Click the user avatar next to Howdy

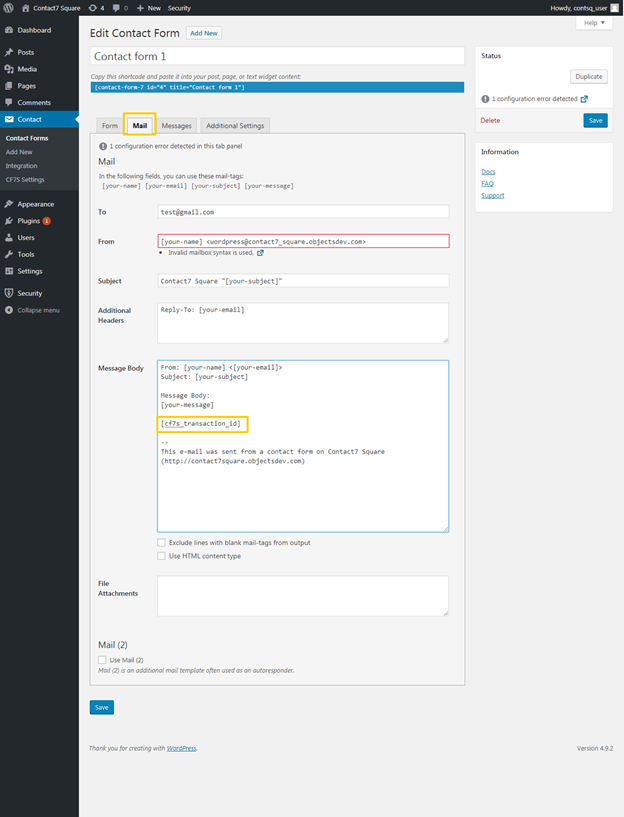(615, 8)
